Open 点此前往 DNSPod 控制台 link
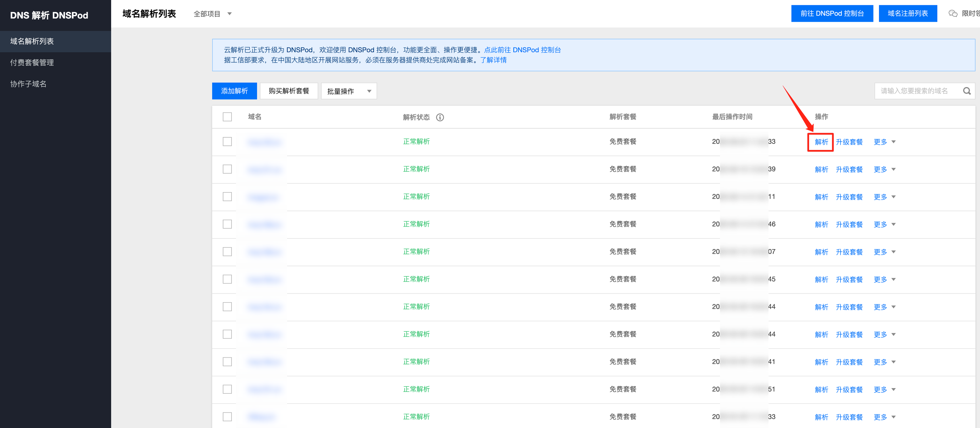Image resolution: width=980 pixels, height=428 pixels. coord(522,50)
